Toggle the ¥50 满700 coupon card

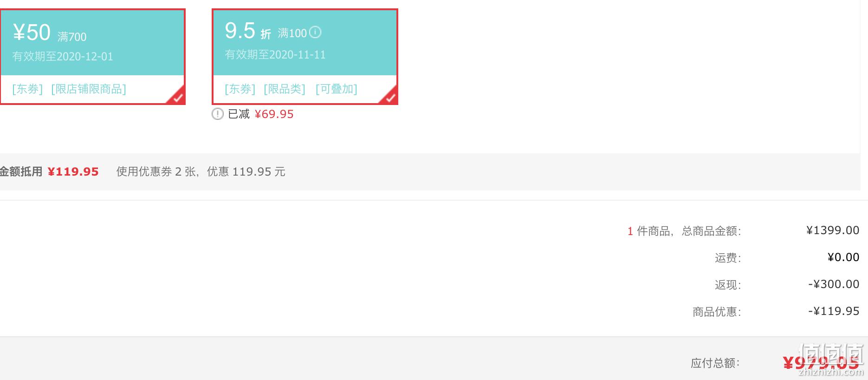pyautogui.click(x=92, y=57)
